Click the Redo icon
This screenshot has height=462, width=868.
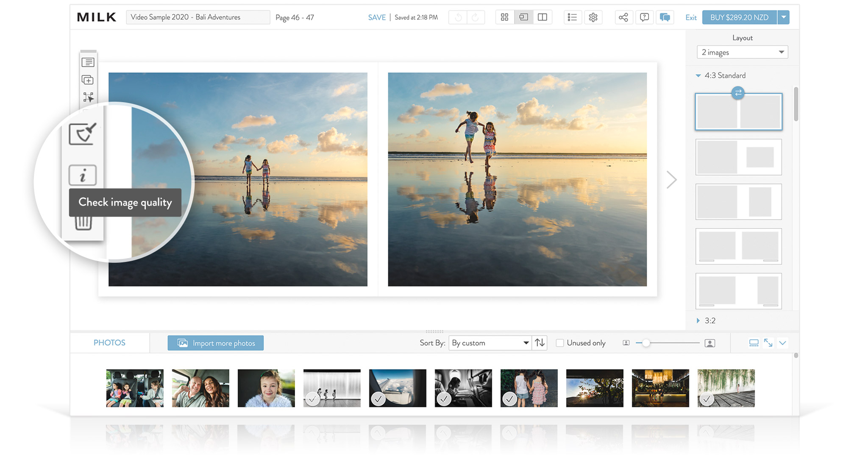pos(475,17)
